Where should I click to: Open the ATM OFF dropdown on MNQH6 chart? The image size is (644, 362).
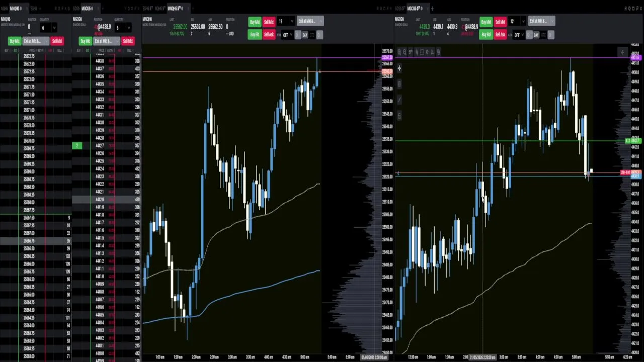pos(287,35)
